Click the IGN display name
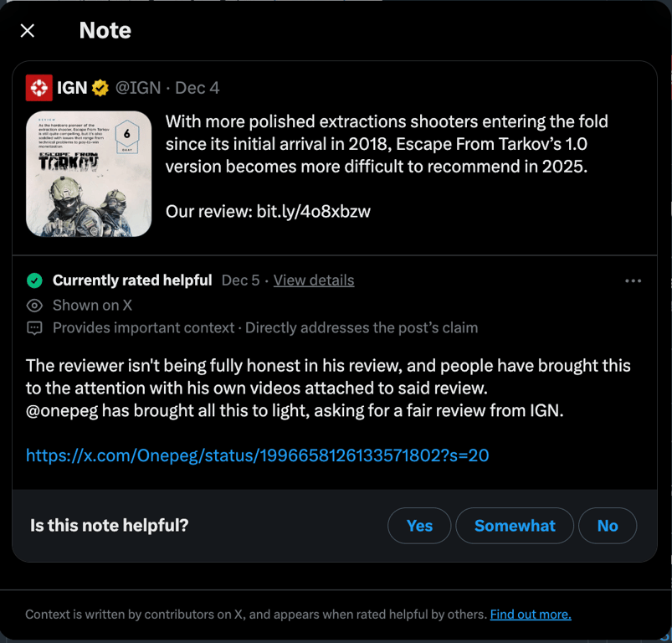This screenshot has width=672, height=643. [x=72, y=88]
